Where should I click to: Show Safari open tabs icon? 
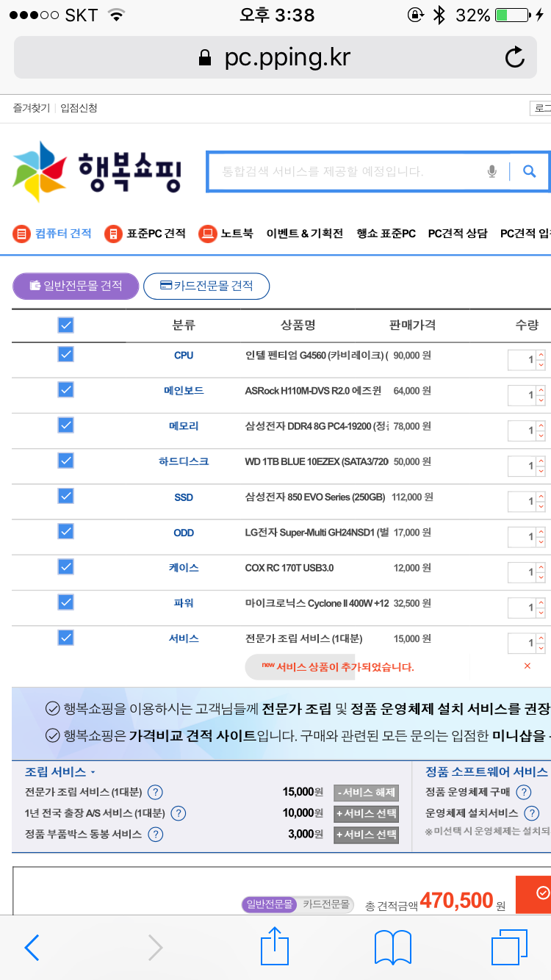508,947
